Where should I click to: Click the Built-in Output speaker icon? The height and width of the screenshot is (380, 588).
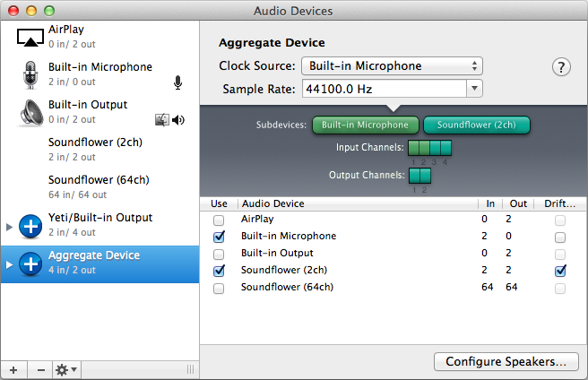(x=30, y=112)
